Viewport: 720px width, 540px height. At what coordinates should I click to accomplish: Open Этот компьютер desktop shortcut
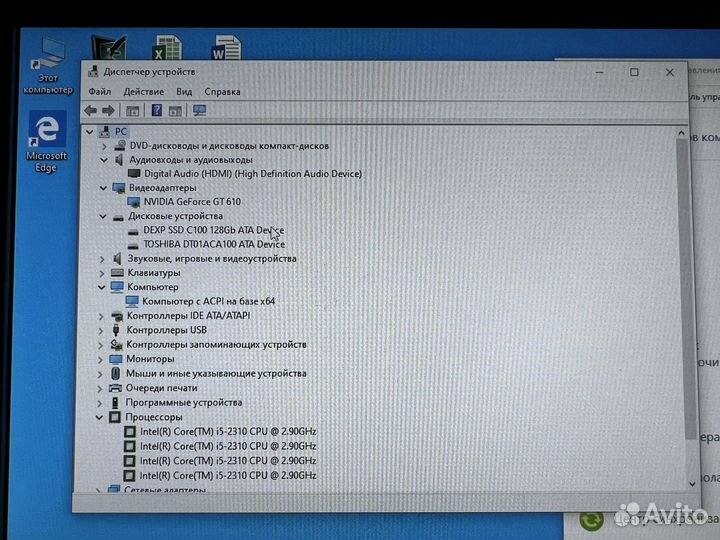(48, 66)
